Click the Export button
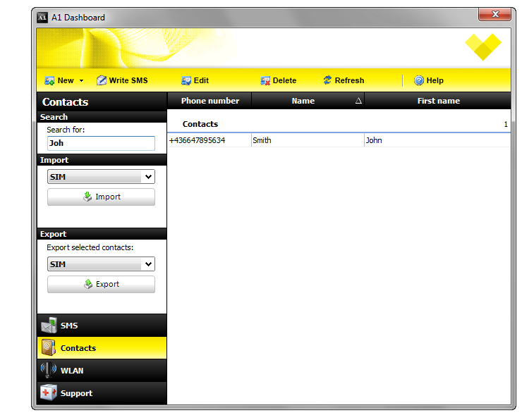The image size is (522, 420). click(101, 284)
